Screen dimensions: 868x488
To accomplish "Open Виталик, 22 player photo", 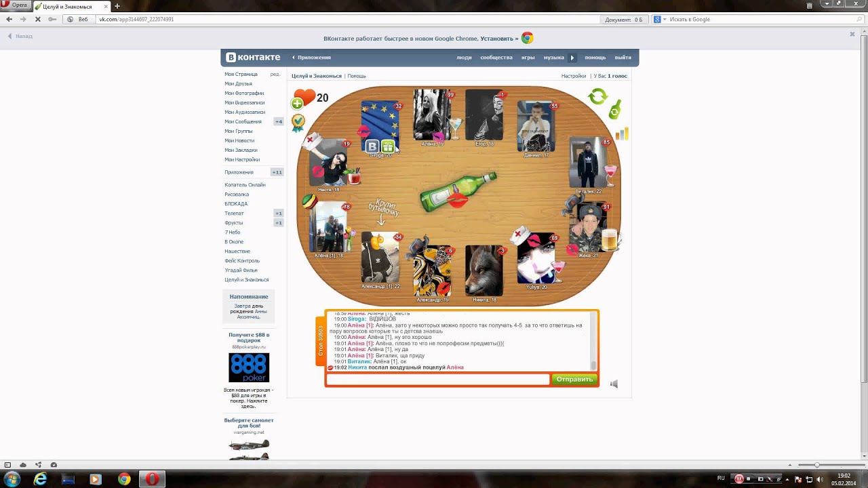I will coord(588,162).
